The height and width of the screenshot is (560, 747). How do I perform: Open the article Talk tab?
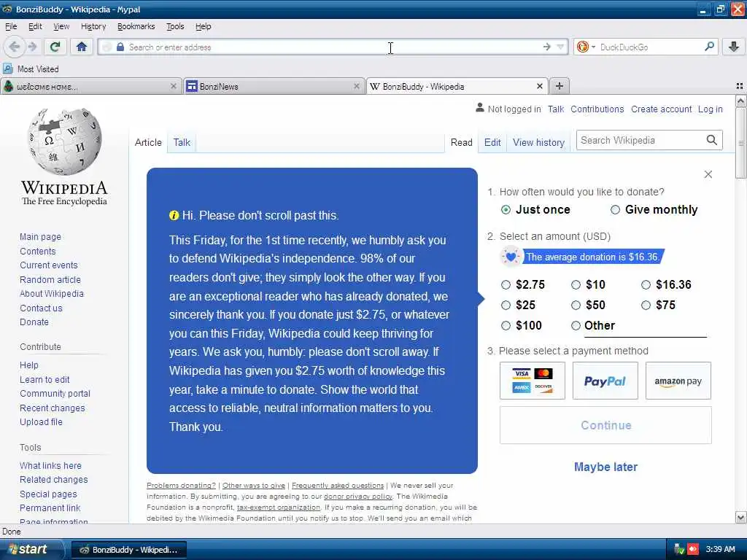coord(182,142)
